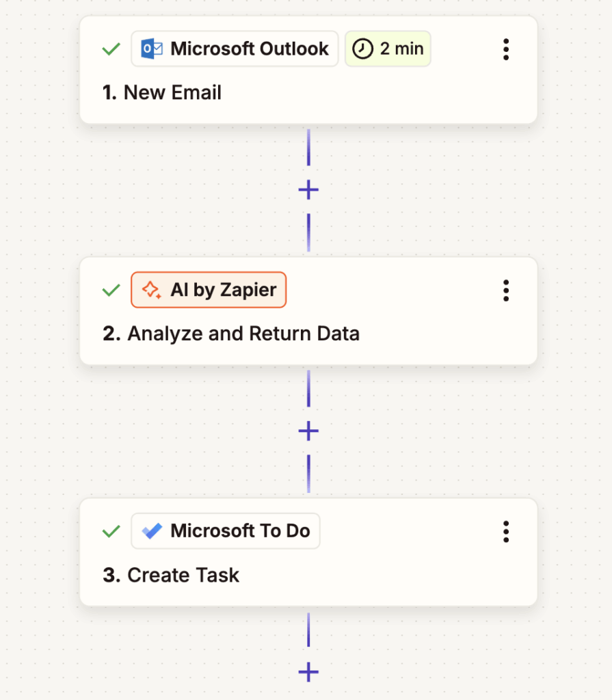Viewport: 612px width, 700px height.
Task: Click the clock icon in the 2 min badge
Action: [x=362, y=49]
